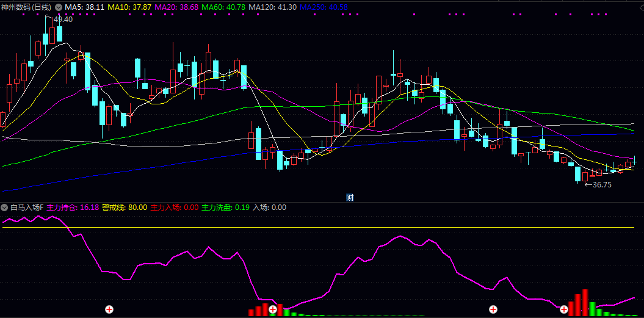Click the 主力洗盘: 0.19 readout
644x318 pixels.
[x=225, y=208]
